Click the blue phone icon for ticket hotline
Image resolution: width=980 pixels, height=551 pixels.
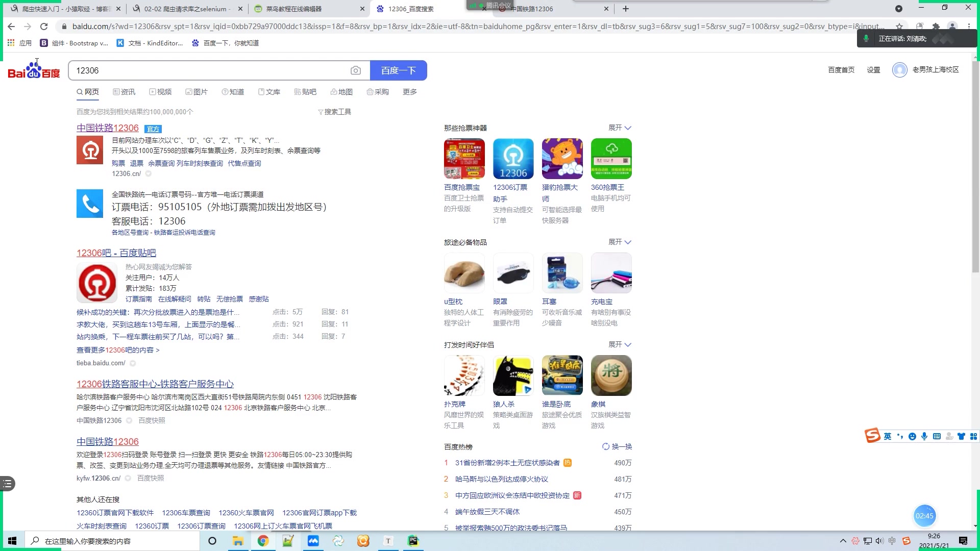(90, 204)
